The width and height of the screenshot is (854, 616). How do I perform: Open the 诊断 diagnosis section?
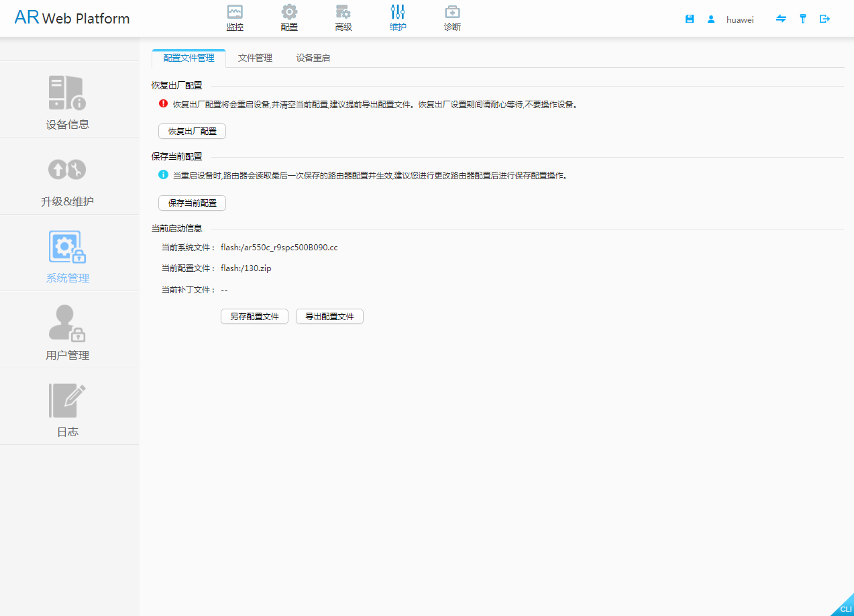(452, 18)
